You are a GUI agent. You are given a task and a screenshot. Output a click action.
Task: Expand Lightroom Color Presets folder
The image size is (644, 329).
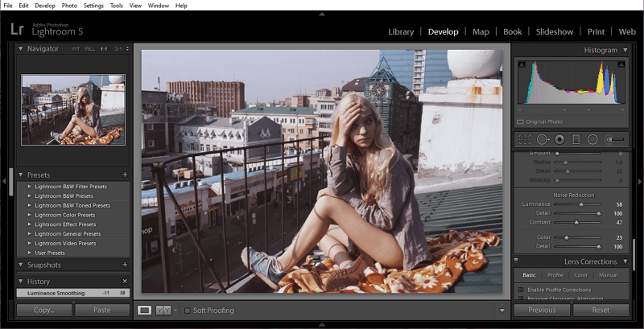(30, 215)
